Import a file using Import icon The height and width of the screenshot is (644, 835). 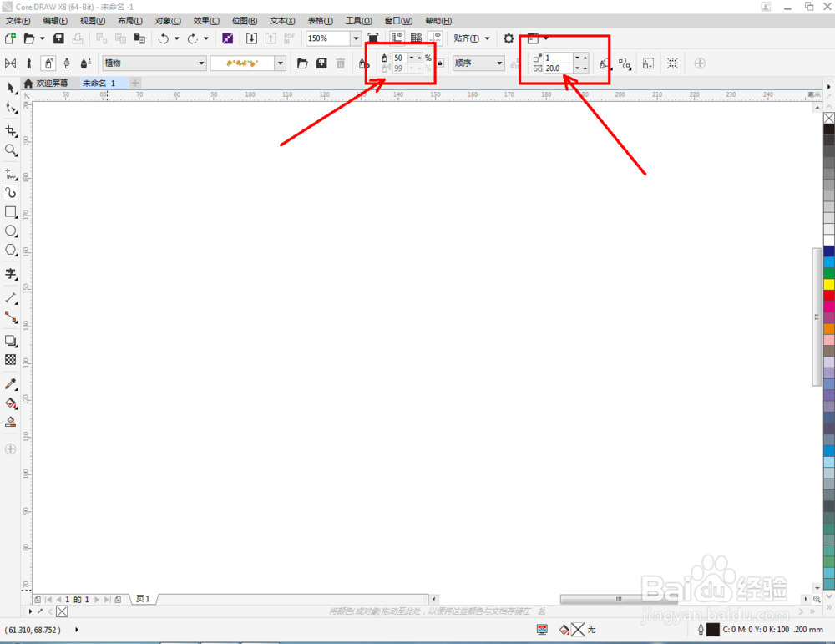click(x=252, y=38)
